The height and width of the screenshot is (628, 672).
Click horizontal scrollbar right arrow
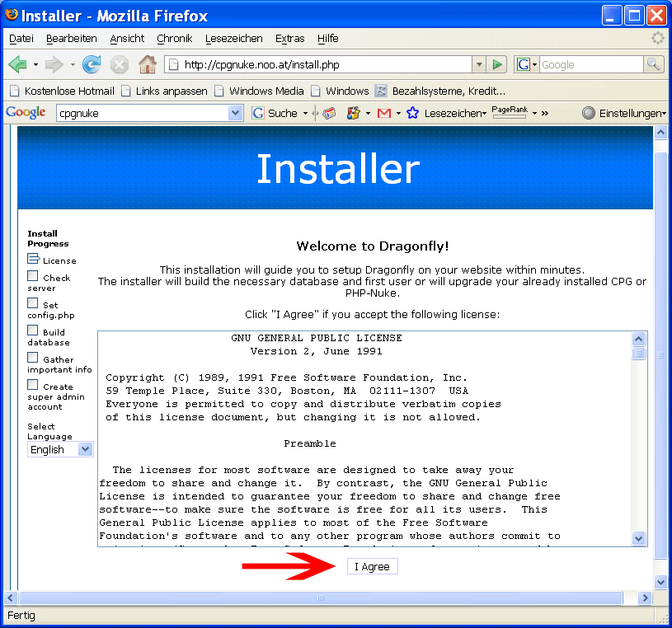coord(645,598)
